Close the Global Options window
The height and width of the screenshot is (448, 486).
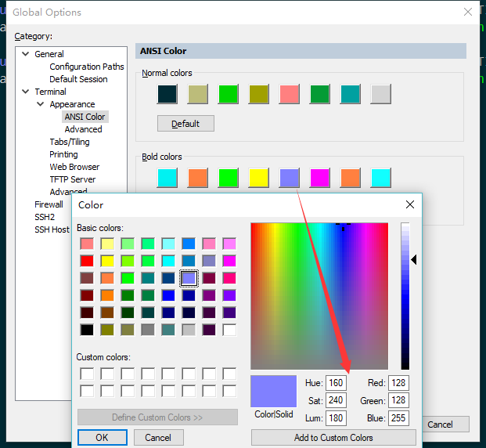click(x=468, y=12)
